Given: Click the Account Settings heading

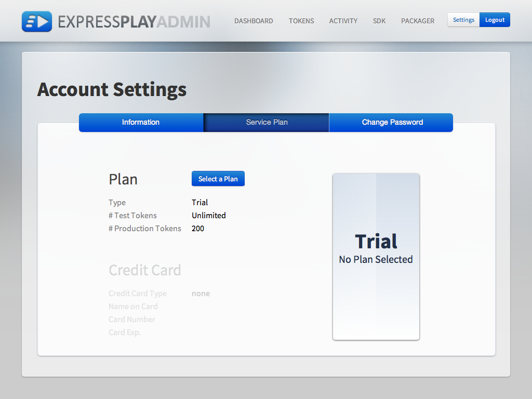Looking at the screenshot, I should (x=112, y=89).
